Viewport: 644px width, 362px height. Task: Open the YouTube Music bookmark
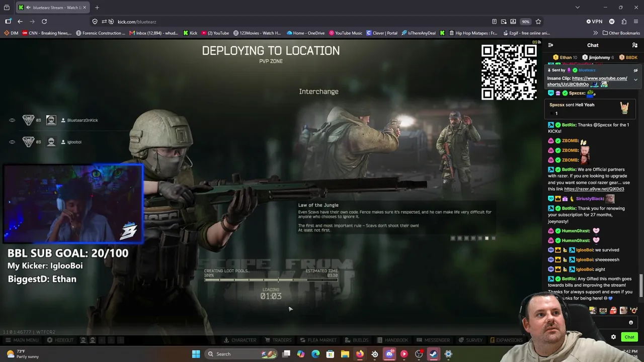(x=346, y=33)
